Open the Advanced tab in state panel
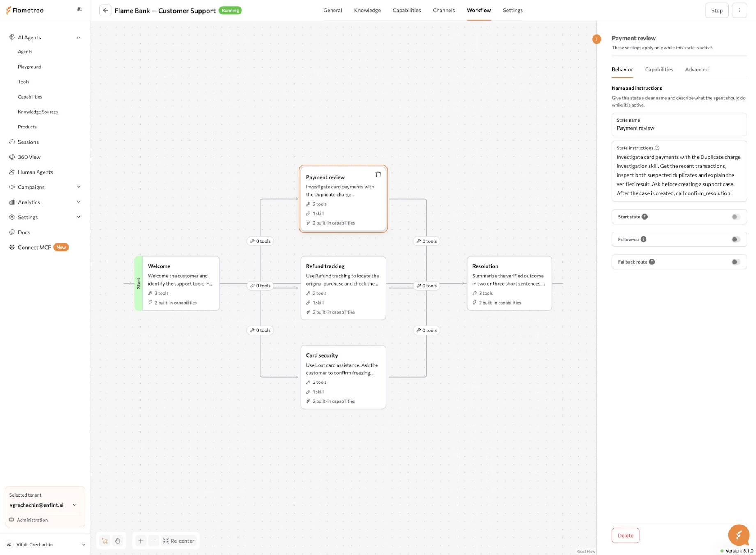This screenshot has width=756, height=555. pyautogui.click(x=696, y=69)
